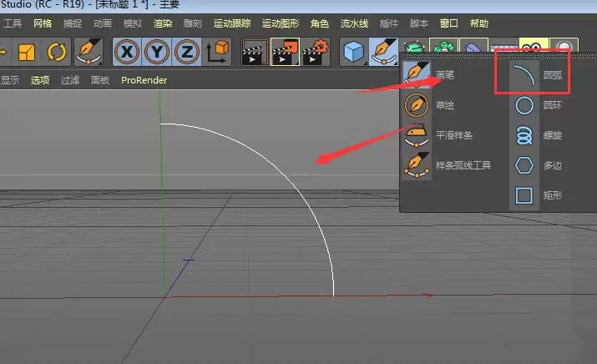The height and width of the screenshot is (364, 597).
Task: Click the Render View clapperboard icon
Action: tap(255, 52)
